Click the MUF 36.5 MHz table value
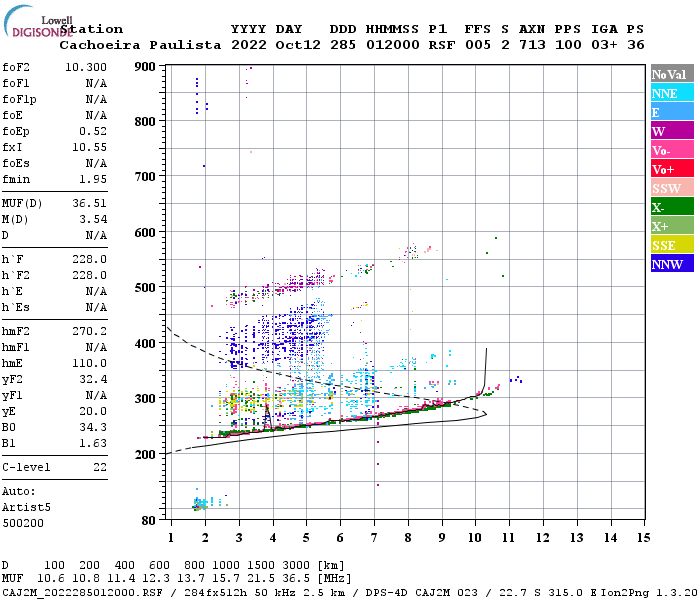Image resolution: width=700 pixels, height=600 pixels. click(x=296, y=579)
